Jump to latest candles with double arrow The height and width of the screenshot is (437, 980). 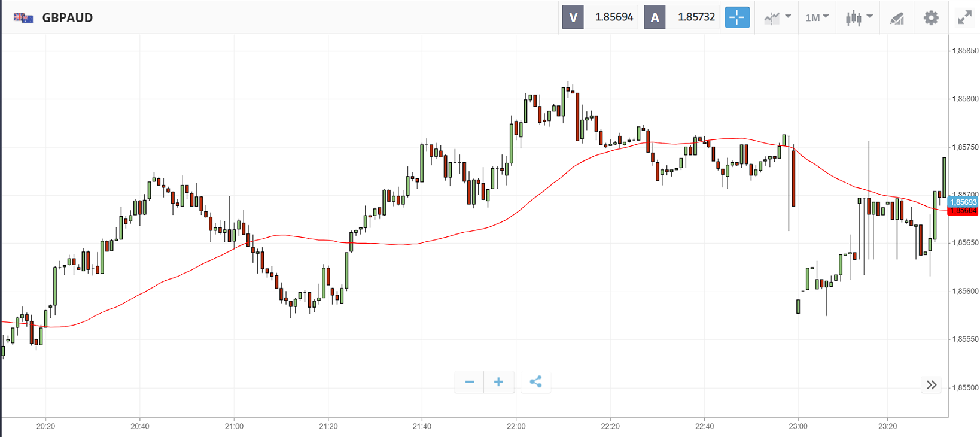click(932, 385)
